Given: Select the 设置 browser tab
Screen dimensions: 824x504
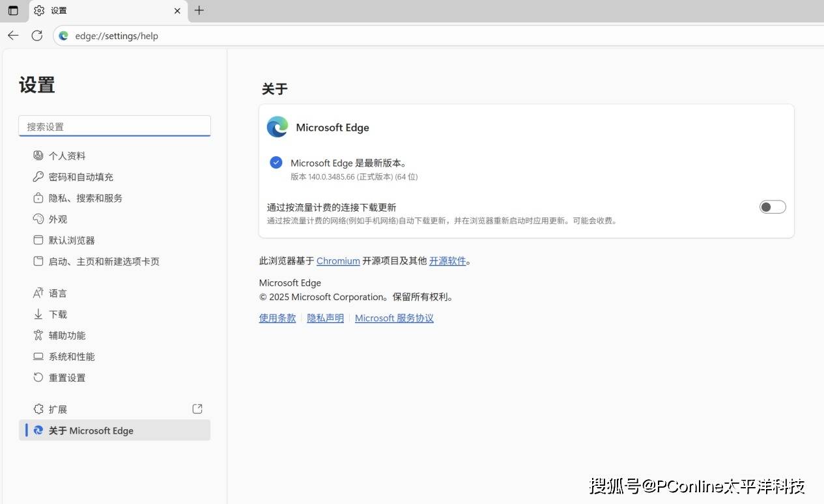Looking at the screenshot, I should [98, 10].
